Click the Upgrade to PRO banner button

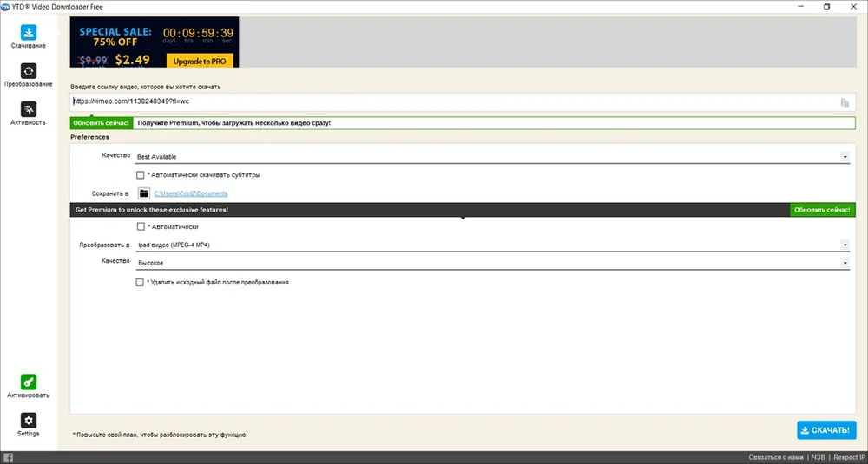[200, 62]
